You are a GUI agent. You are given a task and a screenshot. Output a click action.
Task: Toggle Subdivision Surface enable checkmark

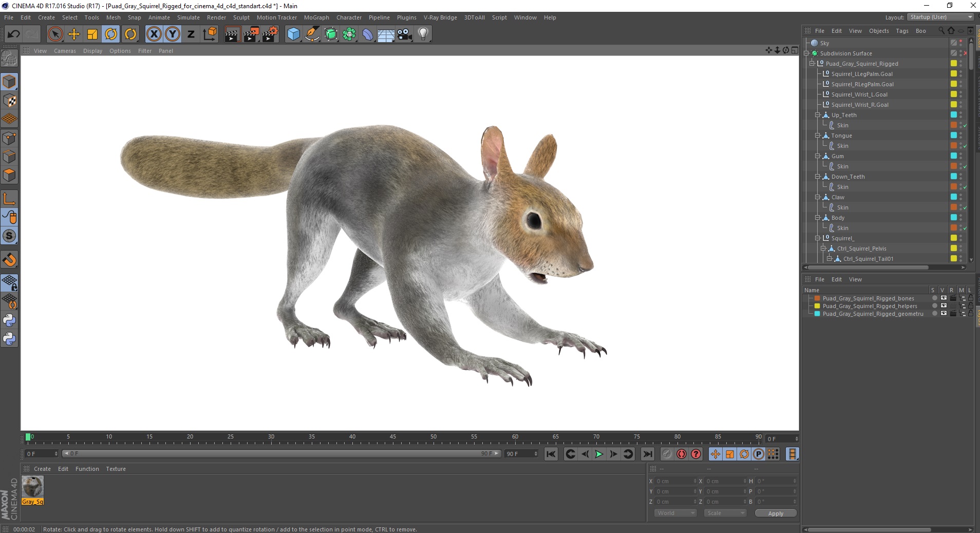point(966,53)
